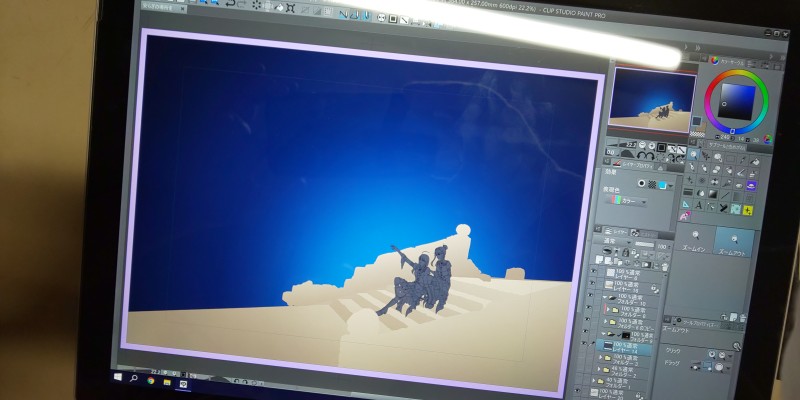Select the yellow sparkle tool icon

[747, 210]
